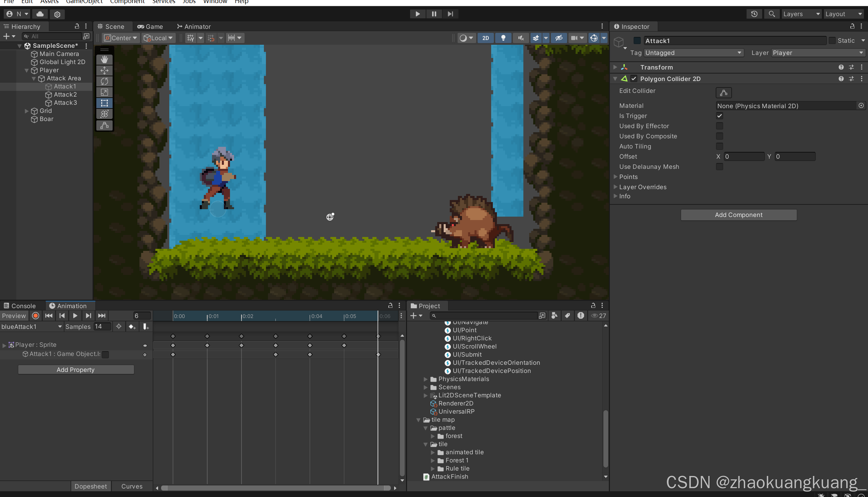Enable the Used By Effector checkbox
The width and height of the screenshot is (868, 497).
point(719,126)
